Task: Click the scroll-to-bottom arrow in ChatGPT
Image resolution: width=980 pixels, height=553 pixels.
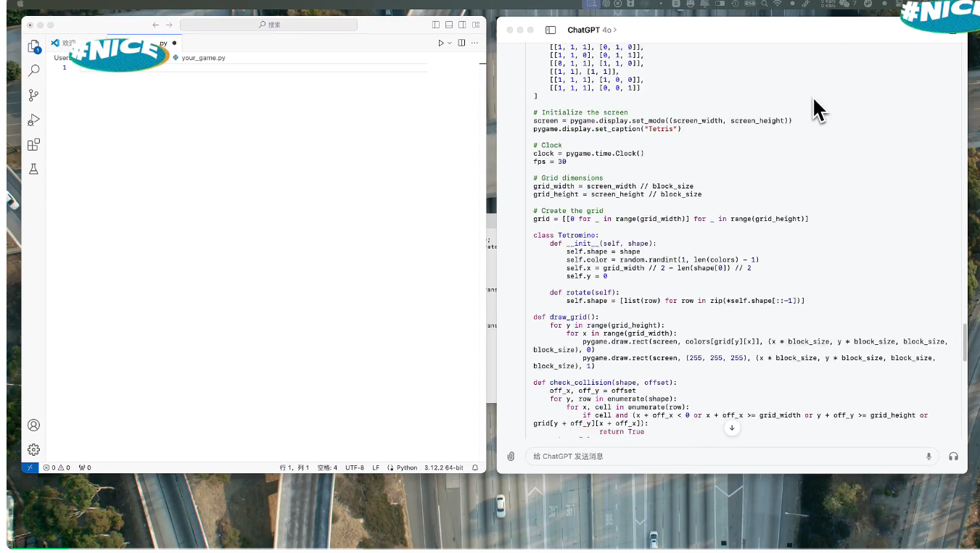Action: (732, 428)
